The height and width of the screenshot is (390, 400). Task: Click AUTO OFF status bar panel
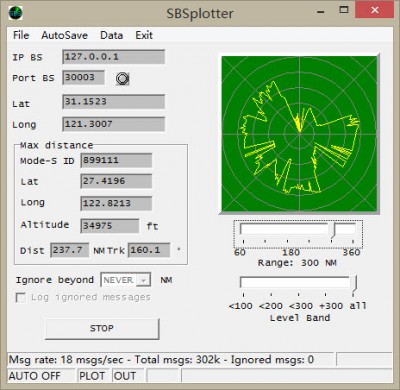point(41,376)
